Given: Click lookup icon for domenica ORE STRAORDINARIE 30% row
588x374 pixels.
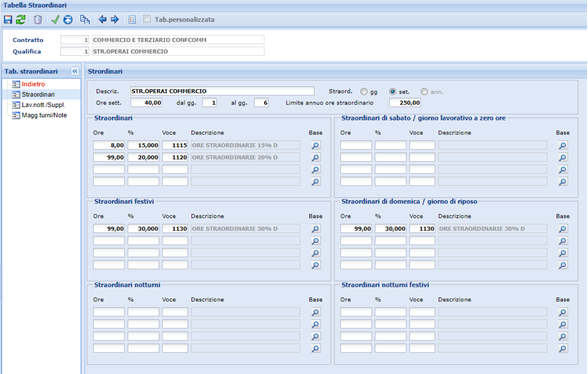Looking at the screenshot, I should coord(563,228).
